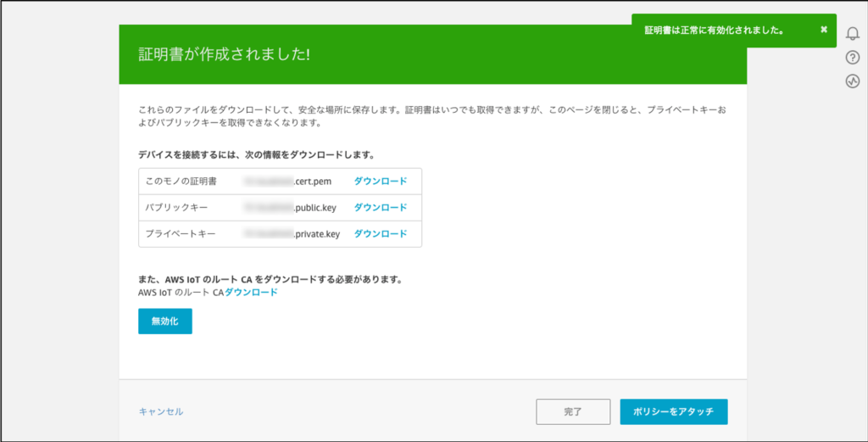The height and width of the screenshot is (442, 868).
Task: Download the cert.pem certificate file
Action: click(x=380, y=181)
